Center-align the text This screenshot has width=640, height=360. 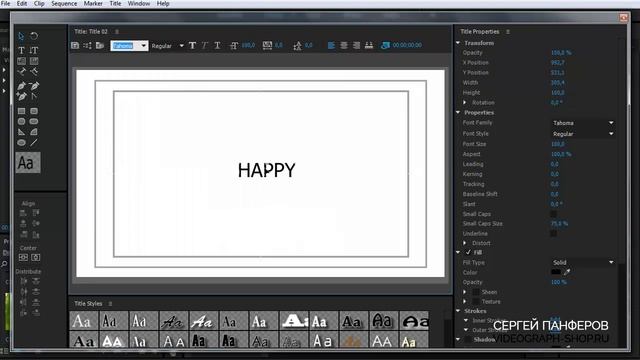344,45
